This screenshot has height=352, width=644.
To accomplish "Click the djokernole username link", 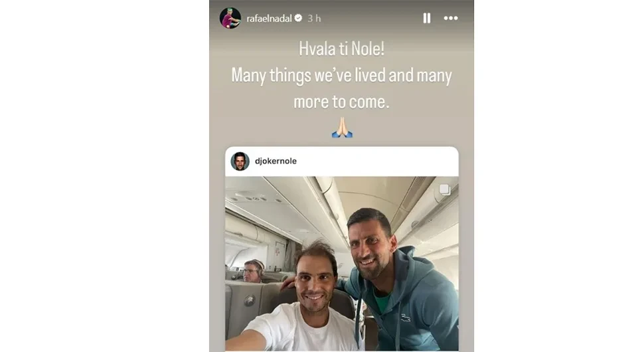I will [276, 161].
